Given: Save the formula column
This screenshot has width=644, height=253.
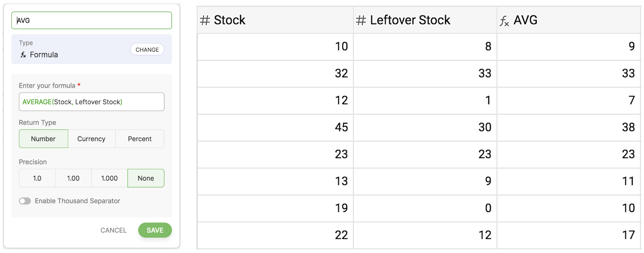Looking at the screenshot, I should tap(155, 230).
